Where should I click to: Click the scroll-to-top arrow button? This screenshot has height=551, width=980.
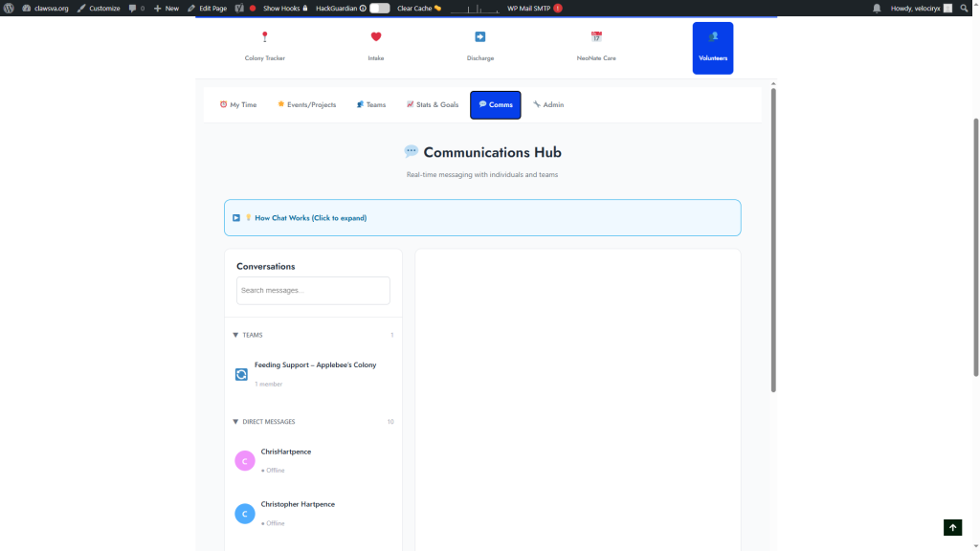click(x=952, y=527)
